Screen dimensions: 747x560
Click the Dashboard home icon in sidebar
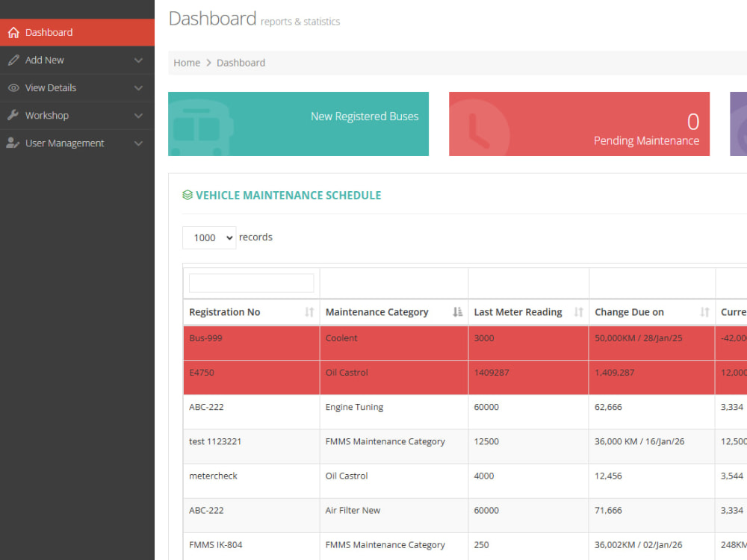[13, 32]
